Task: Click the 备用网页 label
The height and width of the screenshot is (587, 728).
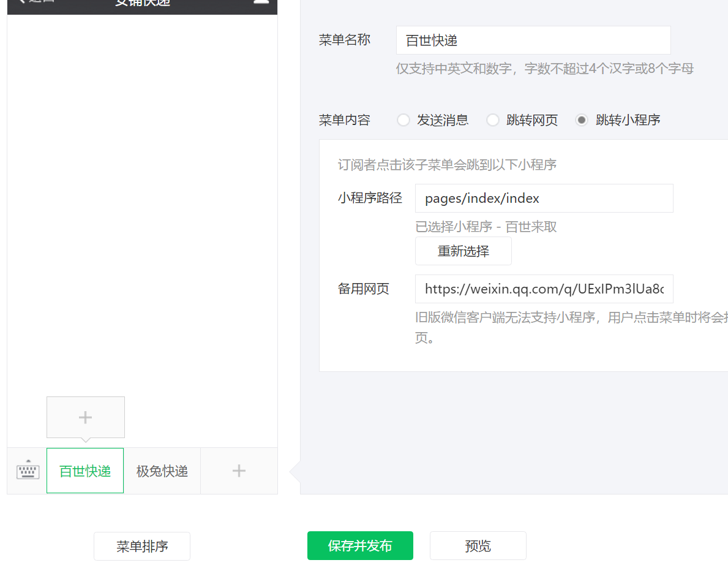Action: pos(364,289)
